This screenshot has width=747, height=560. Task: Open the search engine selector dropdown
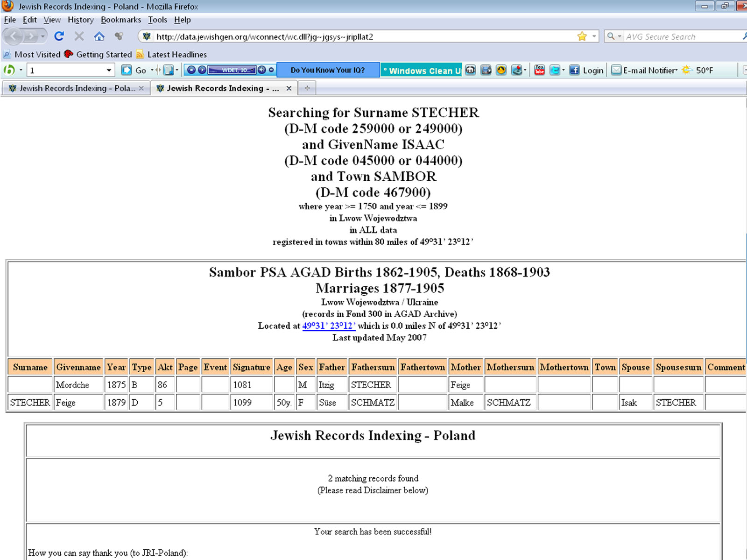[x=614, y=36]
